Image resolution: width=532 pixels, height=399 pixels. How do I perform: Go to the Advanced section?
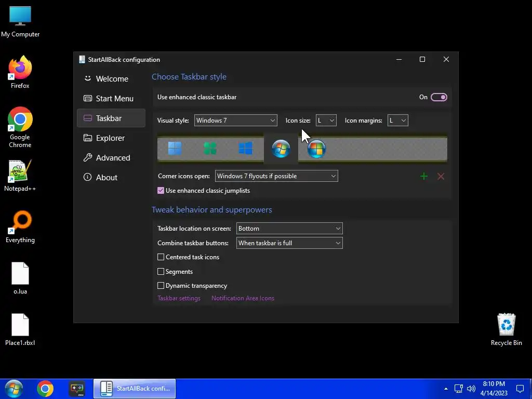pos(111,157)
